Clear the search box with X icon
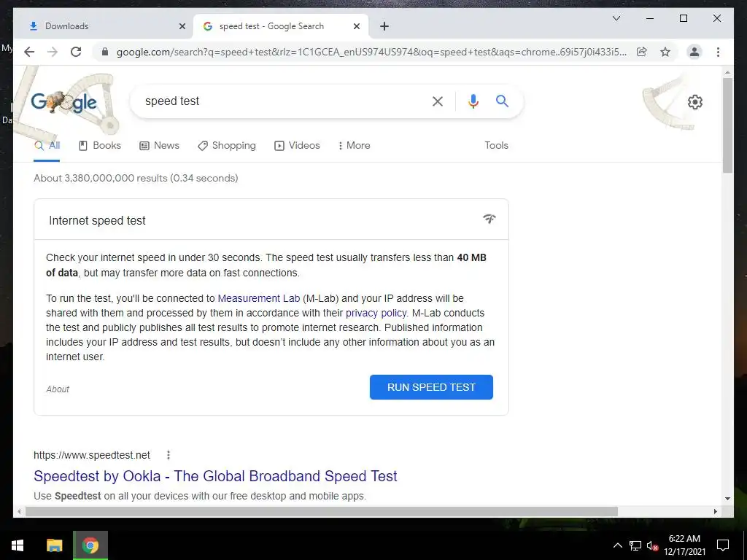 point(438,101)
